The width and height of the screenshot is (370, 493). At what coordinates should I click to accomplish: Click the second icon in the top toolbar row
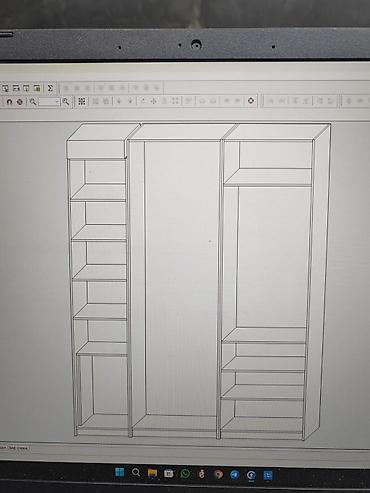tap(16, 88)
